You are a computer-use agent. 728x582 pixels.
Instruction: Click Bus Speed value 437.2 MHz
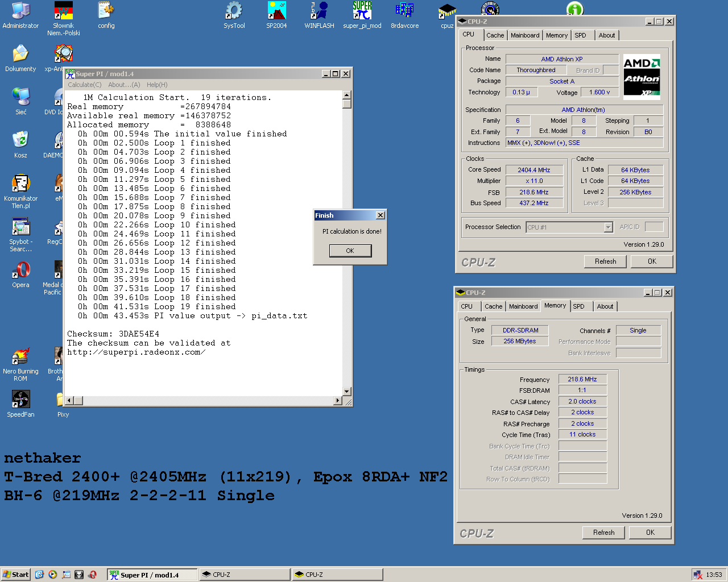(x=534, y=203)
